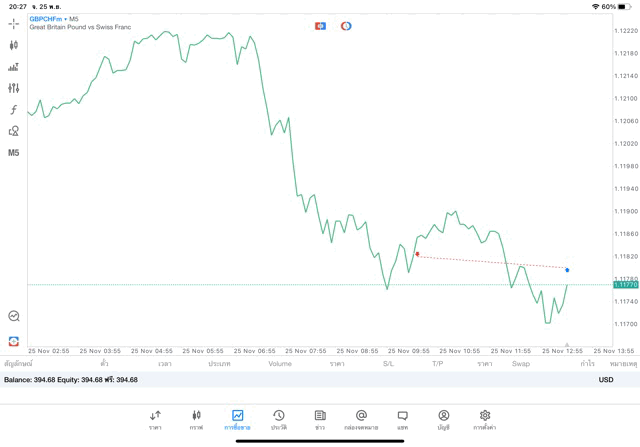Open the GBPCHFm symbol title
The image size is (640, 447).
click(x=46, y=18)
